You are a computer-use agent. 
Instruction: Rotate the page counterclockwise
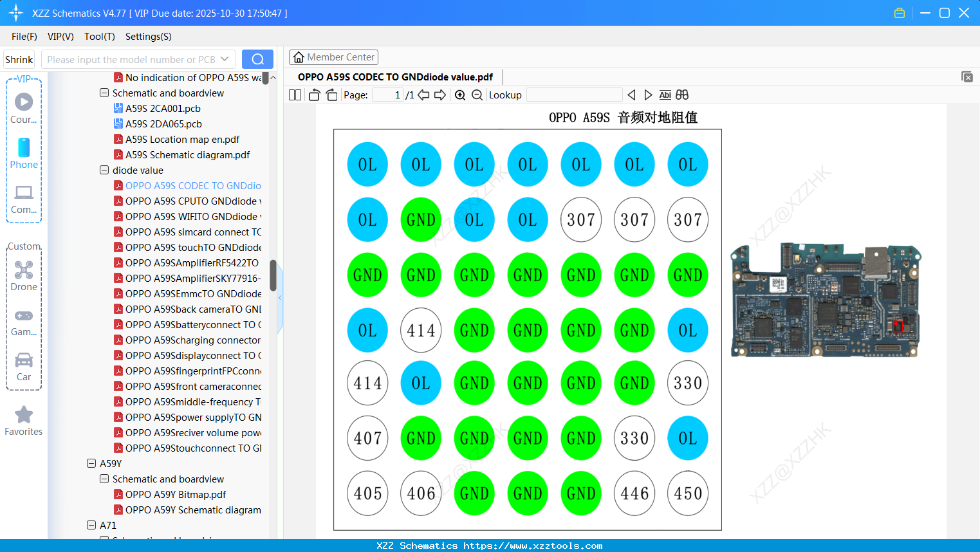[x=314, y=95]
